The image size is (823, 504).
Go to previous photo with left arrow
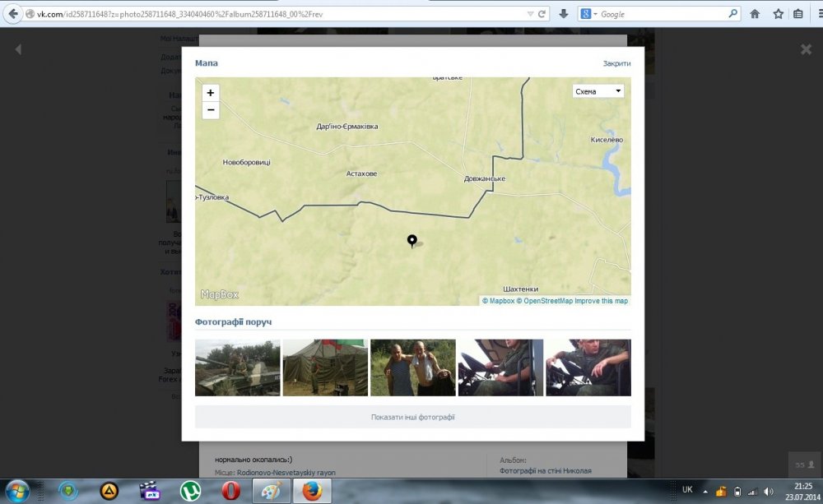[x=18, y=49]
